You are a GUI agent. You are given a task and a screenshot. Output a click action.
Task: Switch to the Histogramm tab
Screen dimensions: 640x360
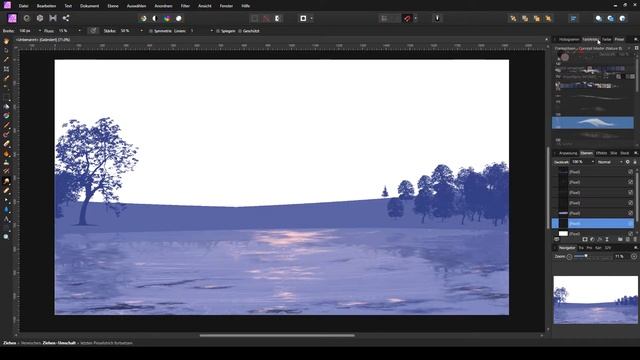click(x=569, y=40)
